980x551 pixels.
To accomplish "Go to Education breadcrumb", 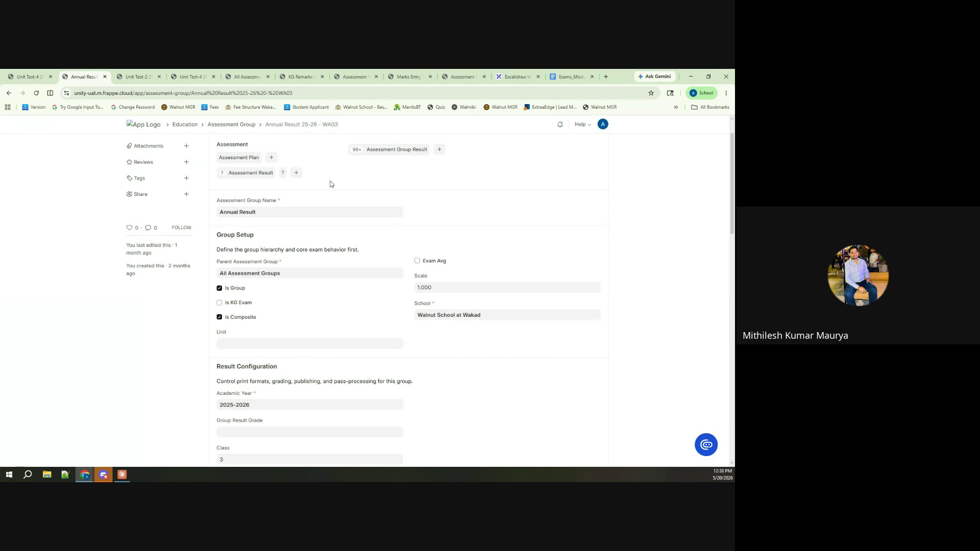I will point(185,124).
